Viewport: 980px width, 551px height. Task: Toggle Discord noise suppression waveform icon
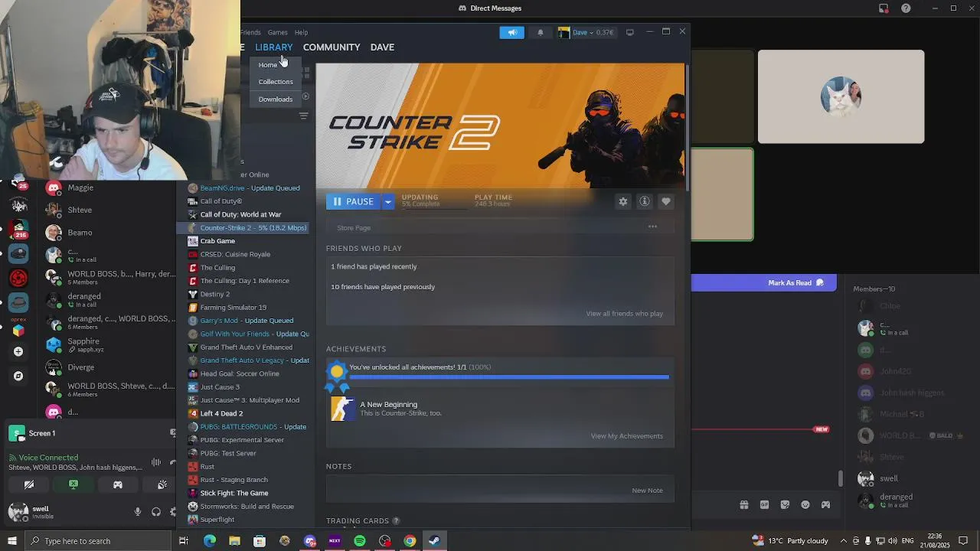coord(156,462)
